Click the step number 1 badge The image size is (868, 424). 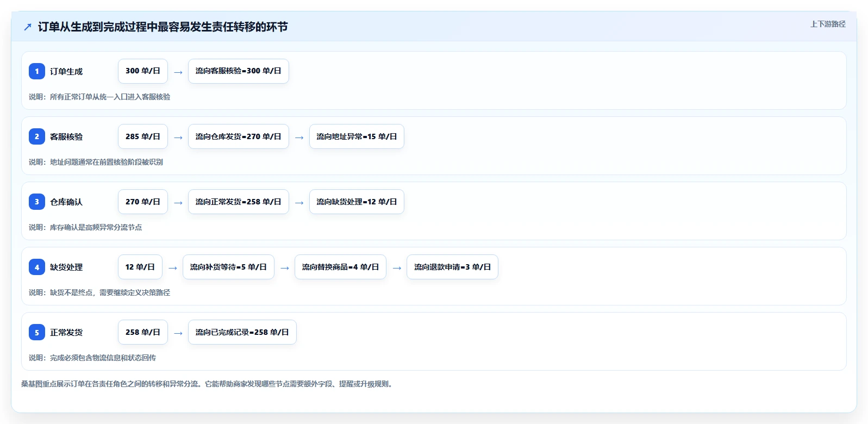tap(37, 71)
